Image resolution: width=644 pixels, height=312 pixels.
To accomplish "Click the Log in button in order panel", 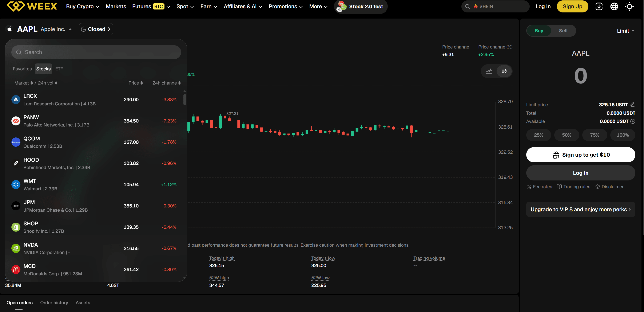I will coord(580,173).
